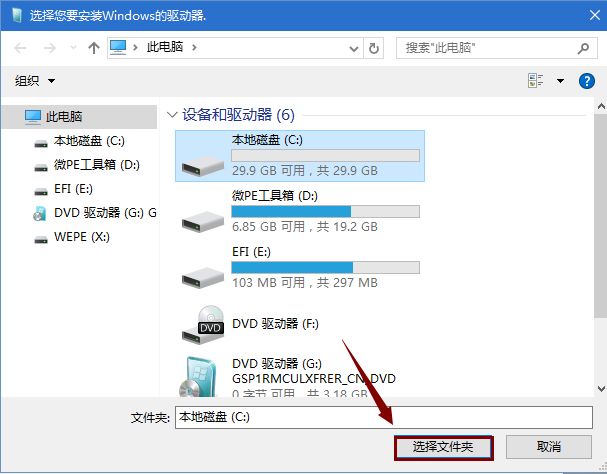This screenshot has width=607, height=474.
Task: Expand the address bar history dropdown
Action: tap(352, 47)
